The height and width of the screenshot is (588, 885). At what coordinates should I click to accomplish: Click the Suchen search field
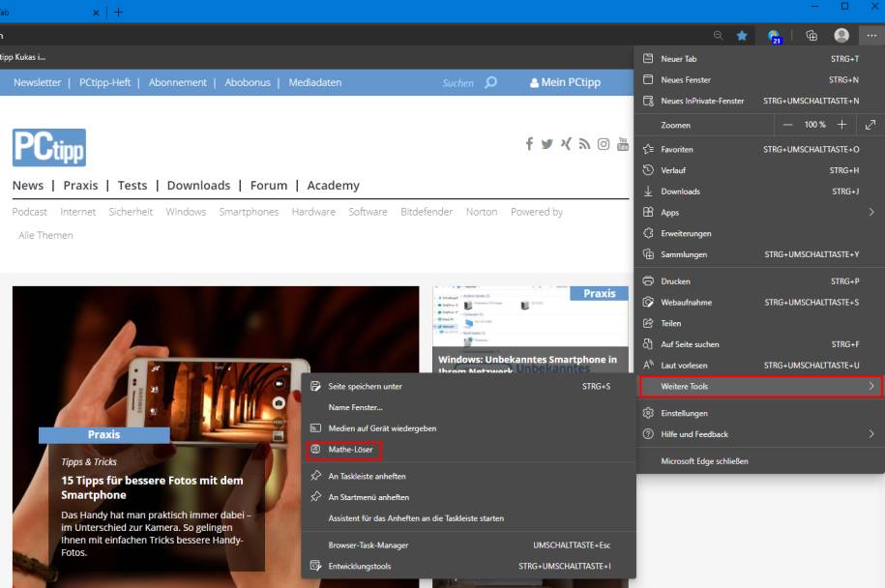(457, 83)
